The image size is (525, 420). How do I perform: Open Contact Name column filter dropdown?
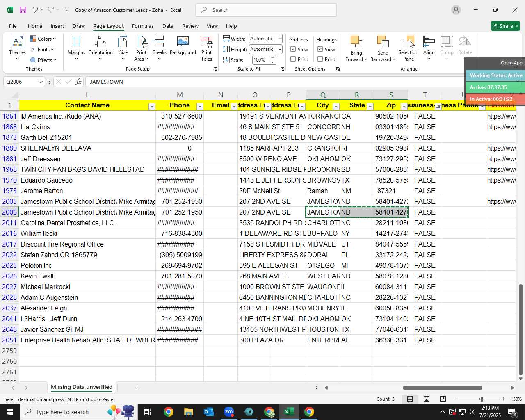point(152,106)
